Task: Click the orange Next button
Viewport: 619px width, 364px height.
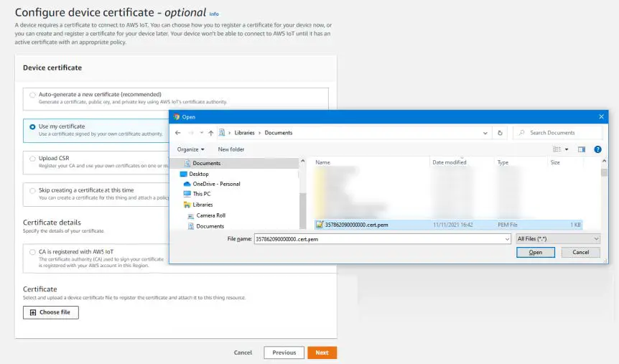Action: [x=322, y=353]
